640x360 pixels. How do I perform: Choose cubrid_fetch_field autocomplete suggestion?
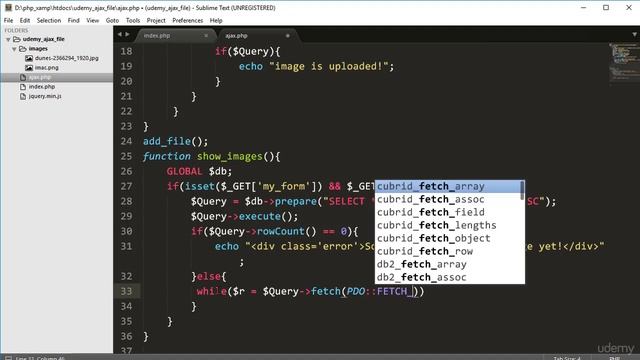coord(448,212)
